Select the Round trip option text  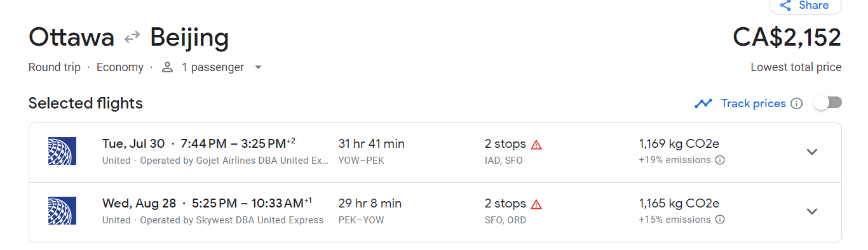point(55,67)
